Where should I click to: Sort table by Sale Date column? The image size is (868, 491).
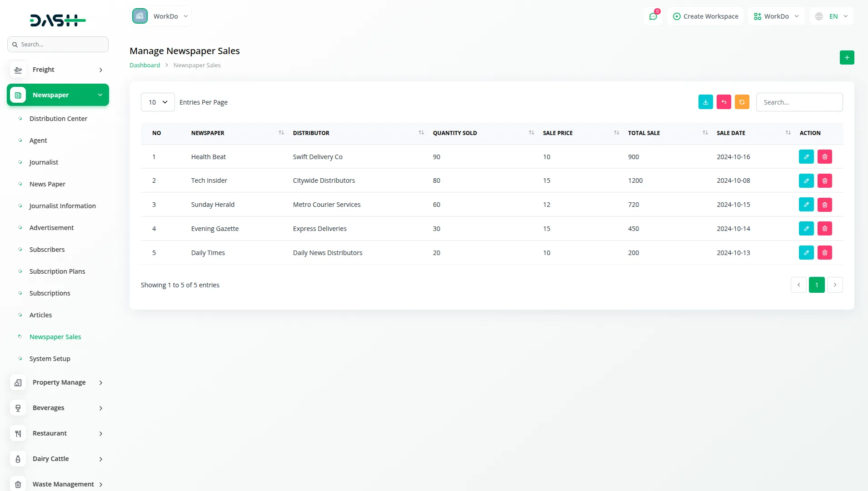point(788,133)
